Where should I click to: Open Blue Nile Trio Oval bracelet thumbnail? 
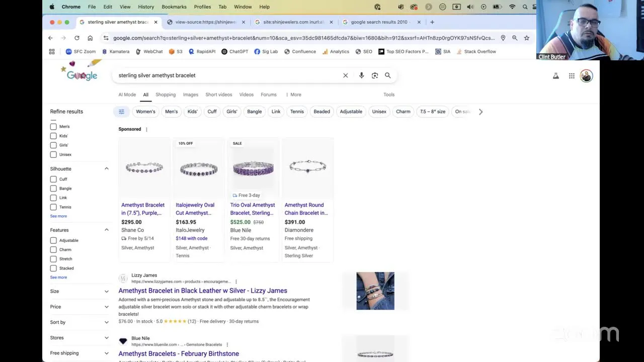coord(253,168)
